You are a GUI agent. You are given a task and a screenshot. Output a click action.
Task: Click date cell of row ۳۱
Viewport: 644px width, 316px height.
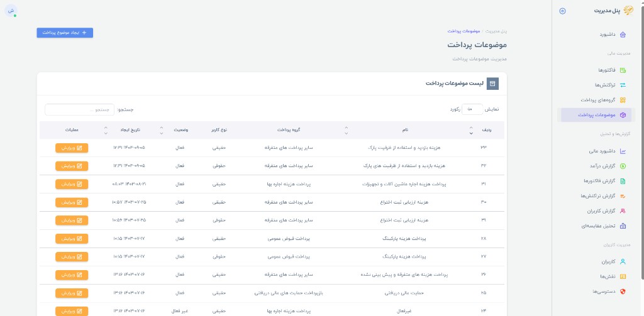pyautogui.click(x=128, y=184)
